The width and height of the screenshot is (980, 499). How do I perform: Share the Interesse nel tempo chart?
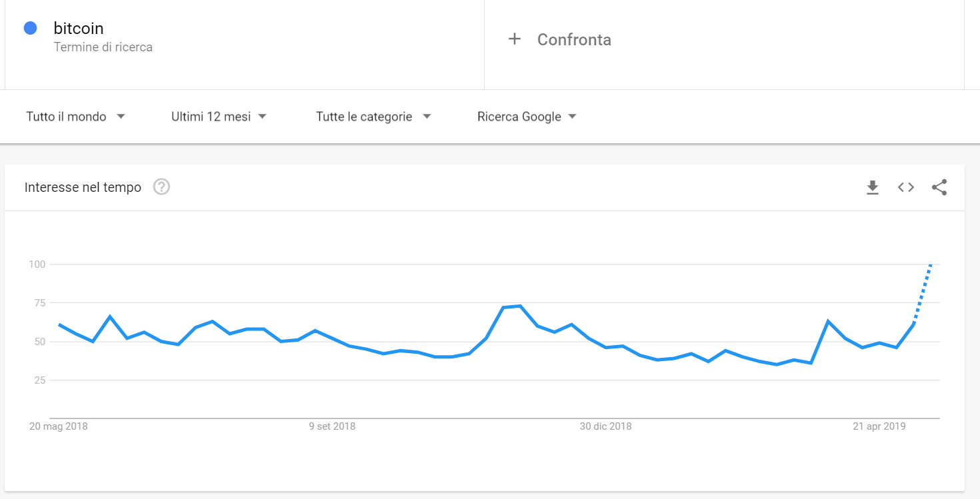939,188
